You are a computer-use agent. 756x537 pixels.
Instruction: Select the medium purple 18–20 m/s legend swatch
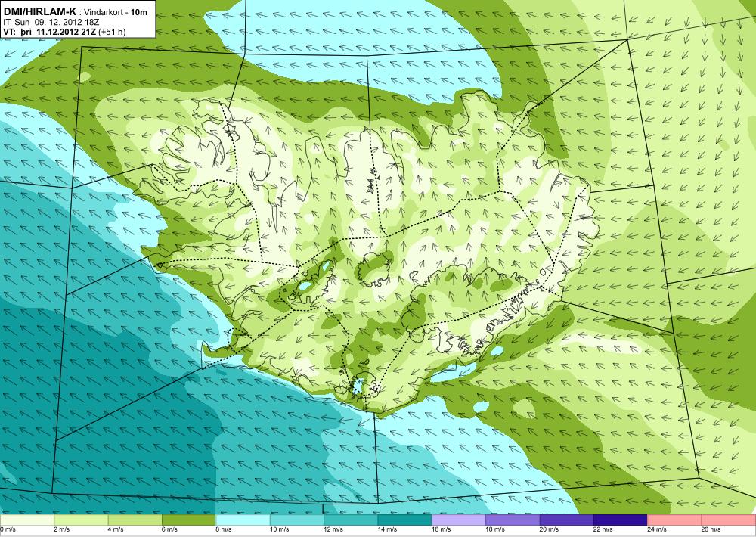pyautogui.click(x=513, y=520)
